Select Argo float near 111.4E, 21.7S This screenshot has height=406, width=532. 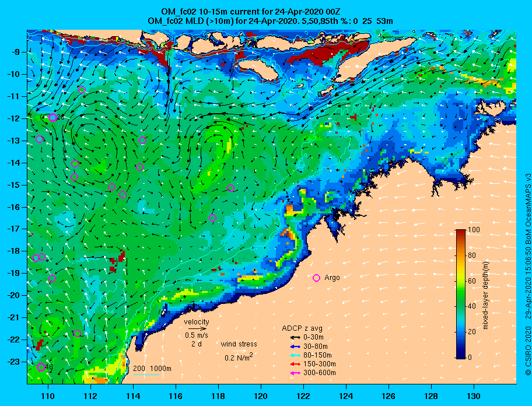pyautogui.click(x=77, y=333)
